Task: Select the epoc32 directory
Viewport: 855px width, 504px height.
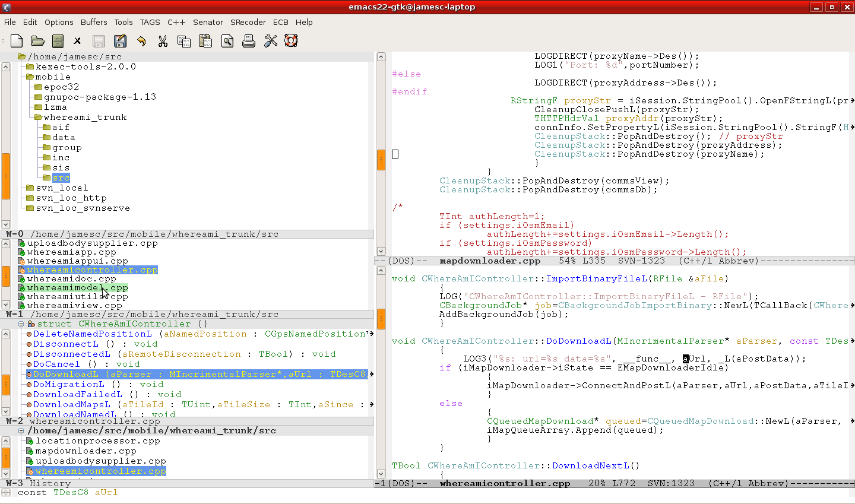Action: 61,87
